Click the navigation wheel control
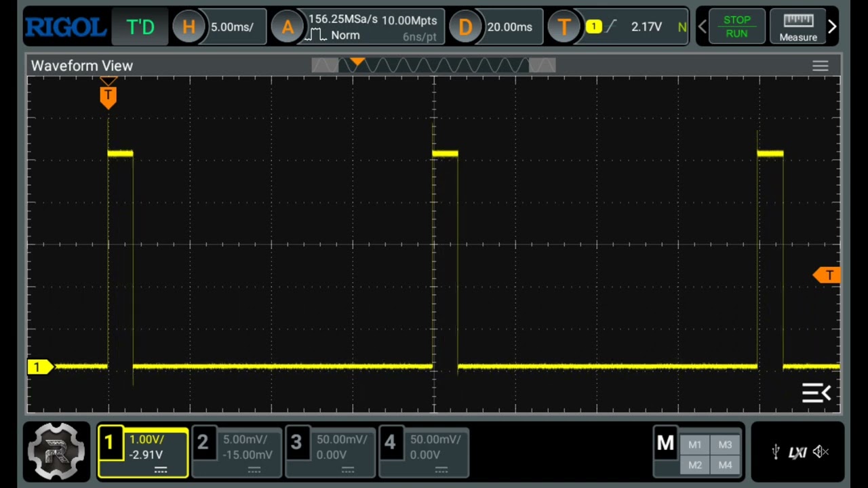The image size is (868, 488). [56, 451]
